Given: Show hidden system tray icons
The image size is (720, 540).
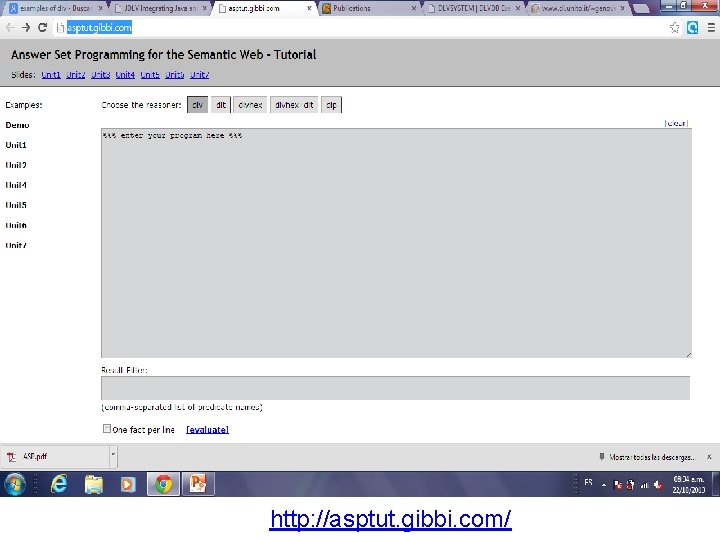Looking at the screenshot, I should pos(604,485).
